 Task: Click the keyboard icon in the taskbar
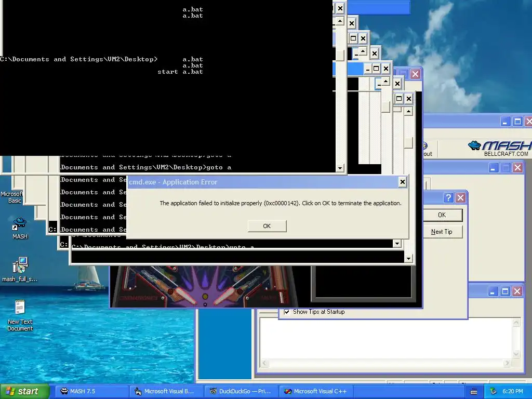pyautogui.click(x=474, y=392)
